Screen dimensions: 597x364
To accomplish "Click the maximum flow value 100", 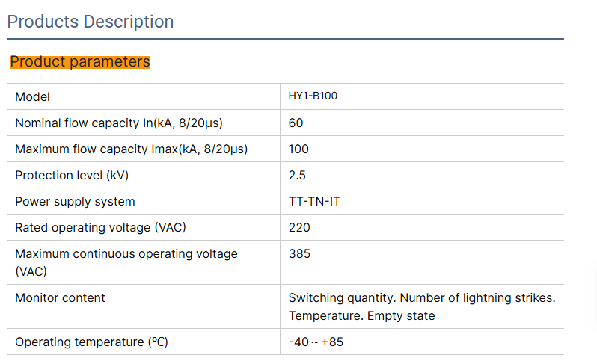I will (298, 149).
